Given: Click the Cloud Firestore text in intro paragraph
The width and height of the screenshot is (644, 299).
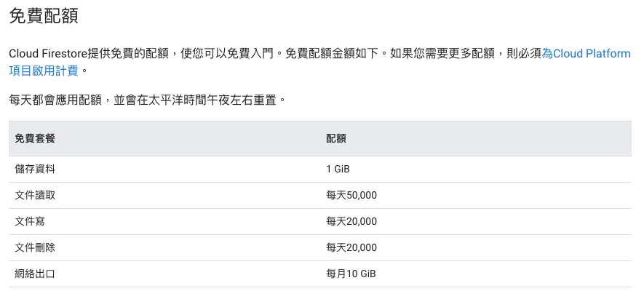Looking at the screenshot, I should [49, 54].
